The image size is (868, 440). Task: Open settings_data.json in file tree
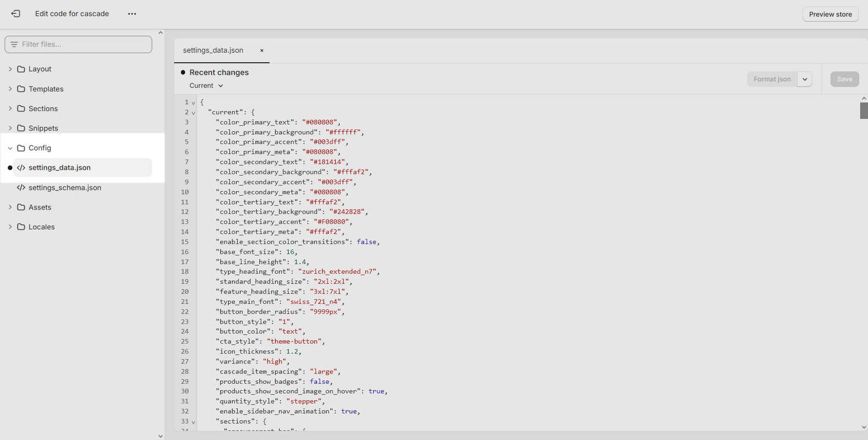(82, 167)
